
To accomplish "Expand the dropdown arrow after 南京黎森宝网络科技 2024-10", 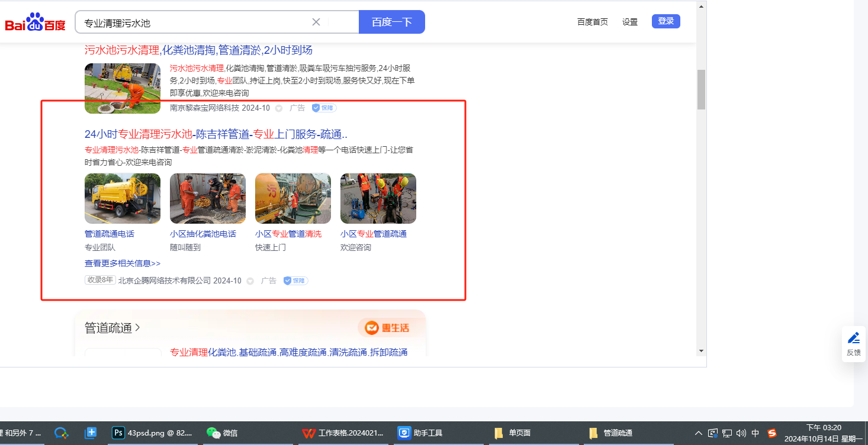I will point(279,108).
